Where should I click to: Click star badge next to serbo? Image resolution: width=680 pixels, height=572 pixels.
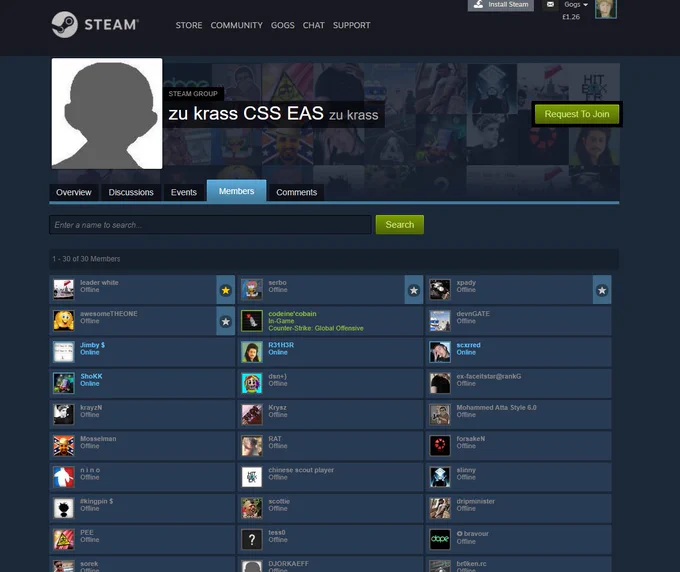[x=414, y=290]
